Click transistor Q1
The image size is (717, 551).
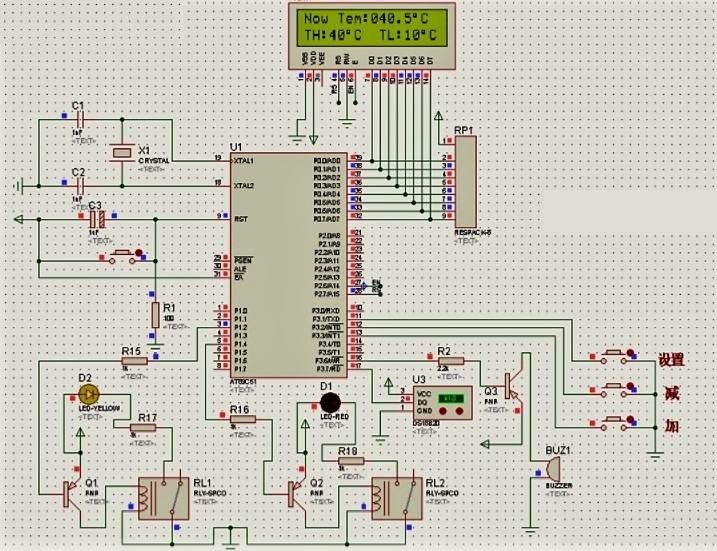point(67,492)
